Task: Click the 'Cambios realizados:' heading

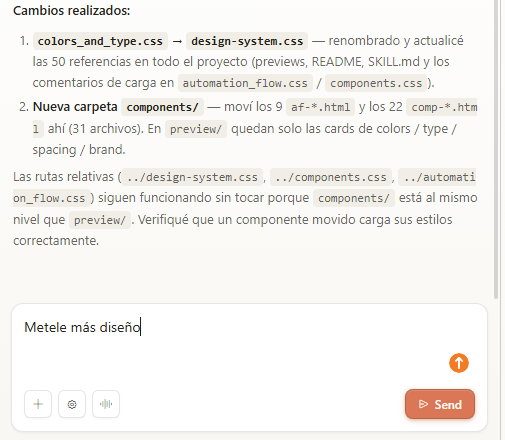Action: click(72, 11)
